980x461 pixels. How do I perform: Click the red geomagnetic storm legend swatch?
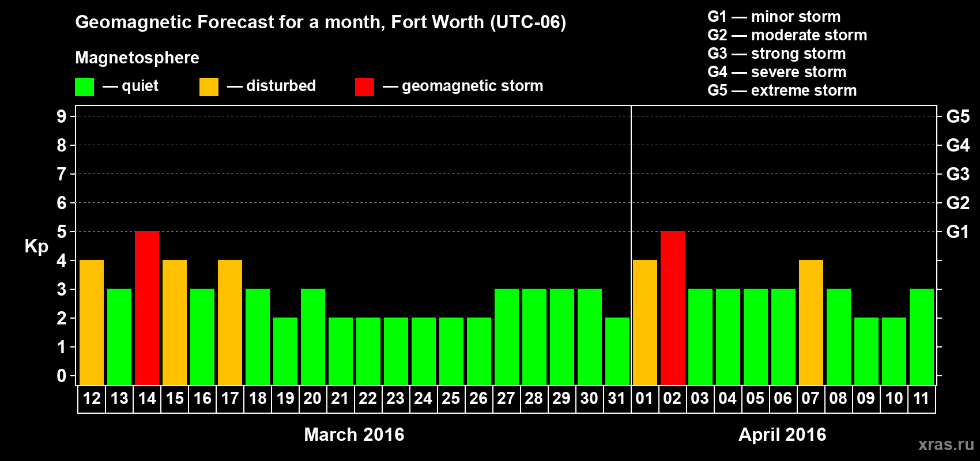[364, 87]
